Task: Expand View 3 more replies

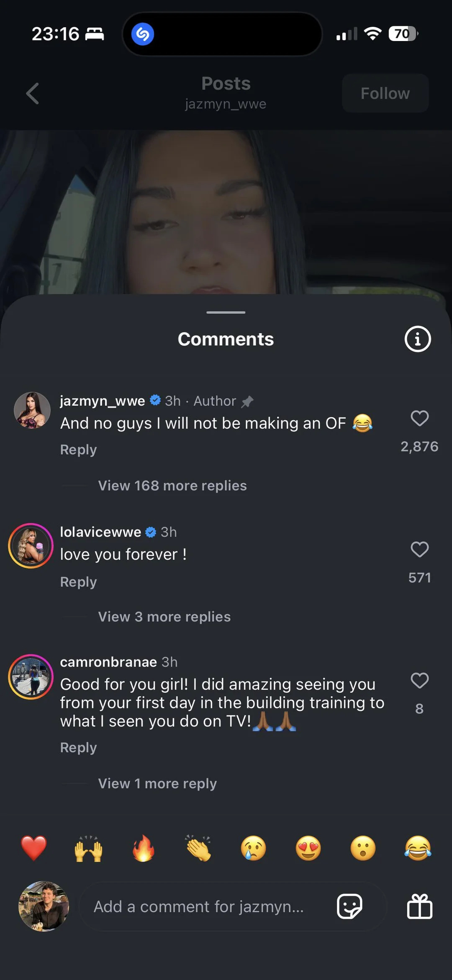Action: point(164,617)
